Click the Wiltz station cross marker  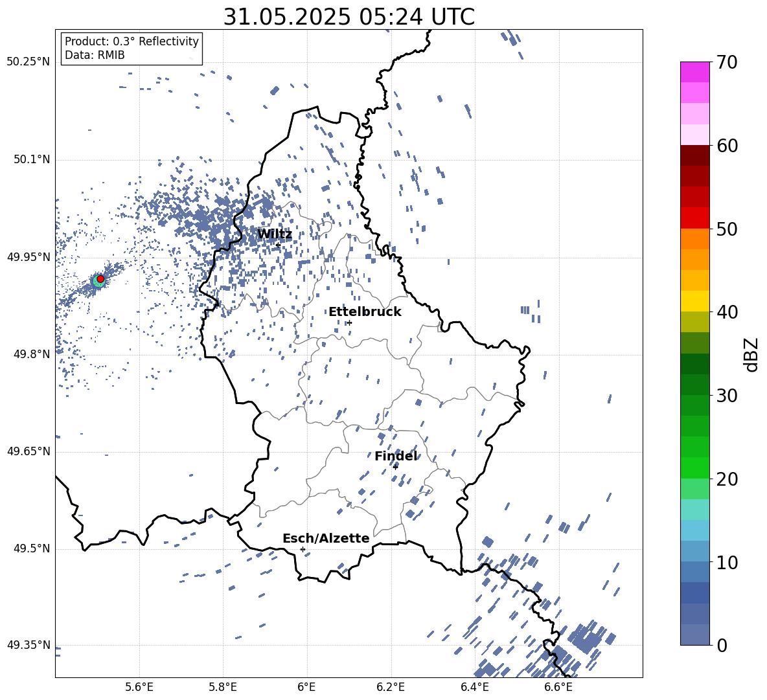click(278, 245)
